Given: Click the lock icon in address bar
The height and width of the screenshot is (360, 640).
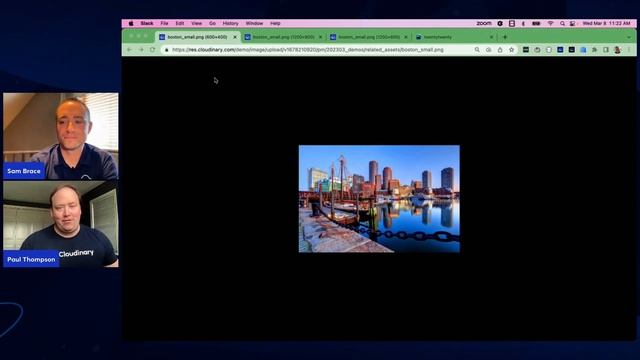Looking at the screenshot, I should pyautogui.click(x=167, y=50).
